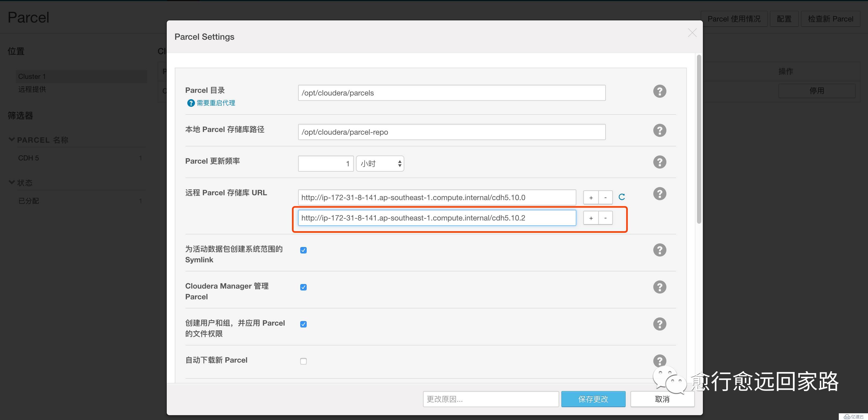Click 配置 button in background page
Viewport: 868px width, 420px height.
[x=784, y=19]
